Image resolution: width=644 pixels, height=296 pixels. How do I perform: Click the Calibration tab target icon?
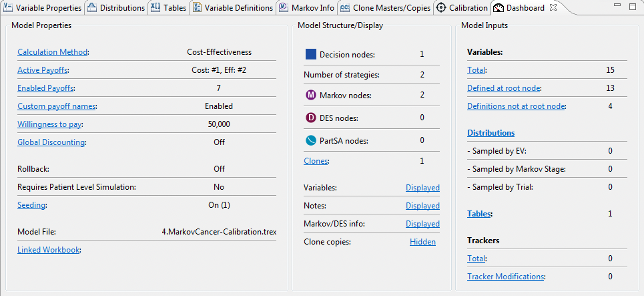click(x=440, y=8)
